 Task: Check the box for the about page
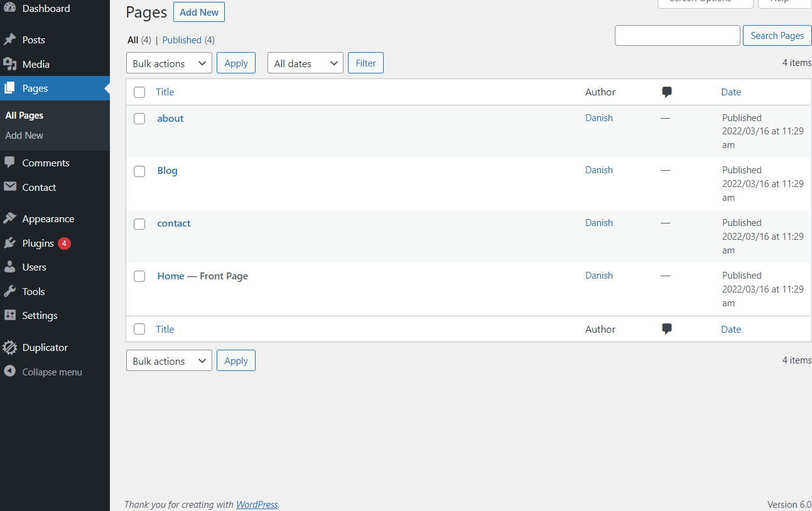coord(139,119)
